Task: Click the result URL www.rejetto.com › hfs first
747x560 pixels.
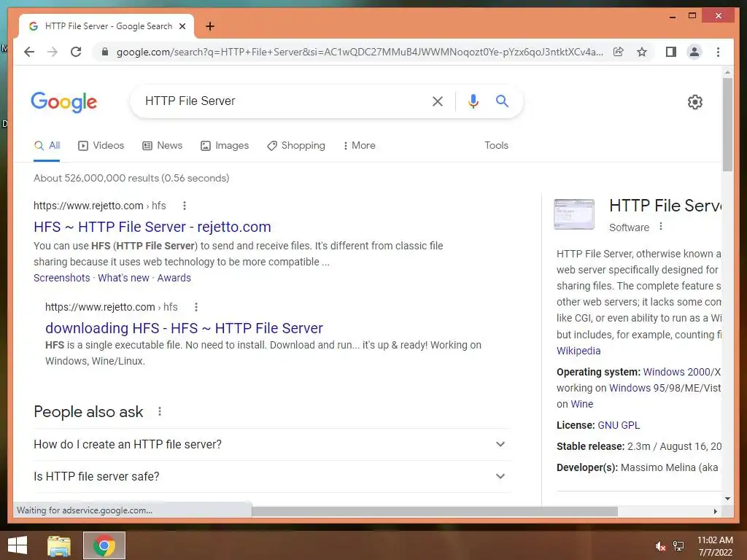Action: [99, 206]
